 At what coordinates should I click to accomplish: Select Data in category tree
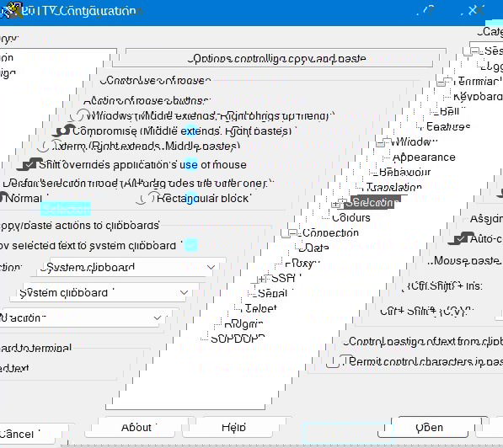(x=313, y=248)
